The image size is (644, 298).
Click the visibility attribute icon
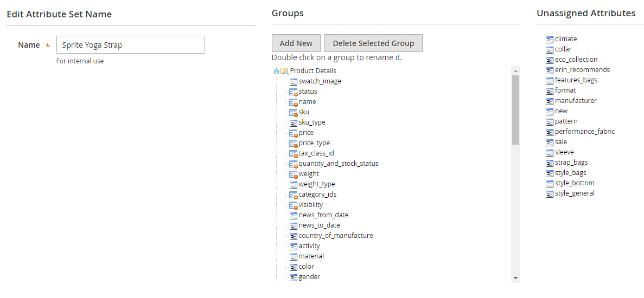(x=294, y=205)
